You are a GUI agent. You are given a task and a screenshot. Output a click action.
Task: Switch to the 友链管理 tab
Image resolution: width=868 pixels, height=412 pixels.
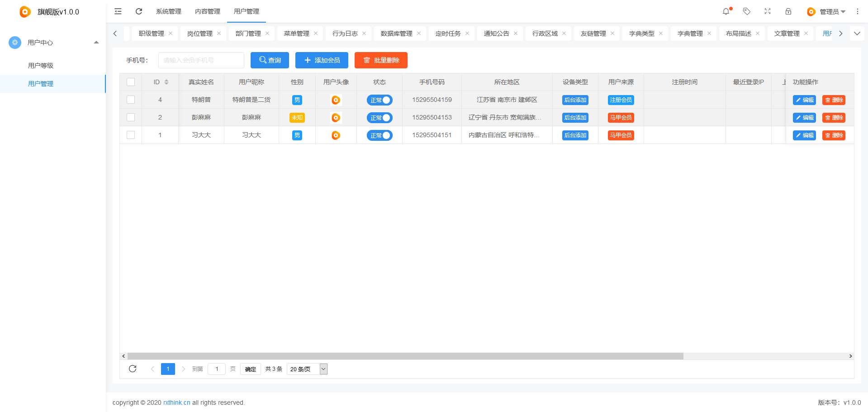click(593, 34)
